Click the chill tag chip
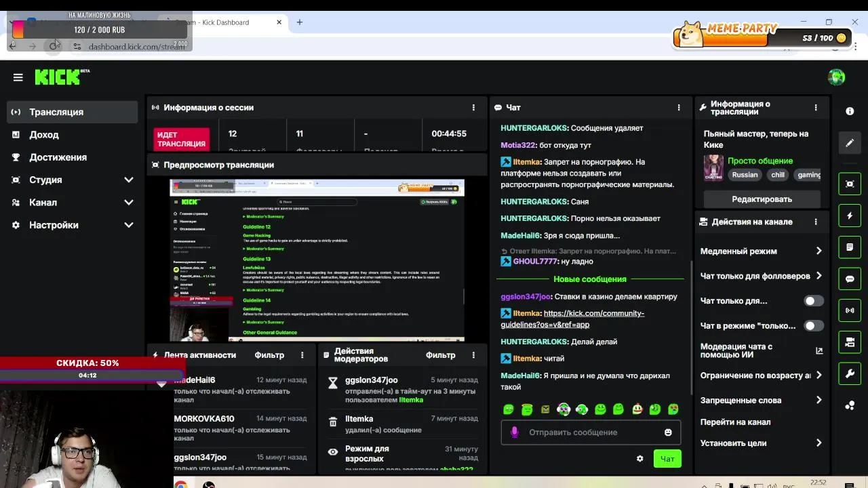This screenshot has width=868, height=488. click(x=778, y=175)
